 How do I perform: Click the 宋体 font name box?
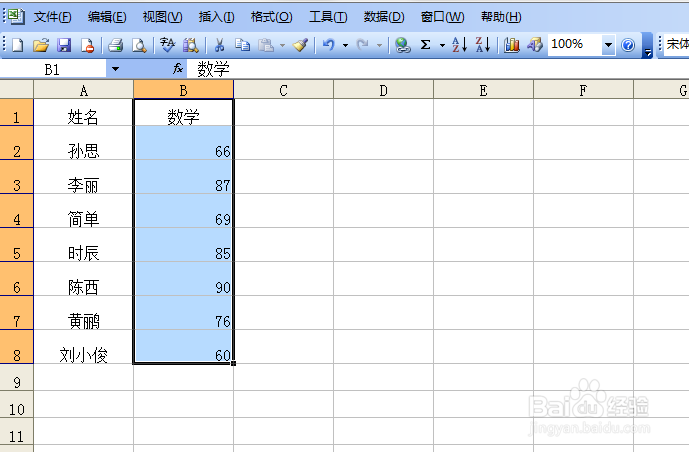tap(676, 44)
